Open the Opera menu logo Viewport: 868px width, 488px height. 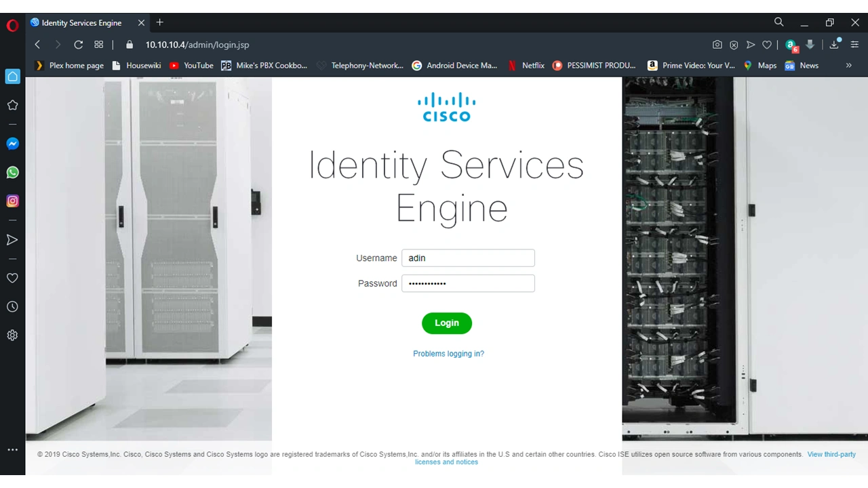click(x=12, y=26)
